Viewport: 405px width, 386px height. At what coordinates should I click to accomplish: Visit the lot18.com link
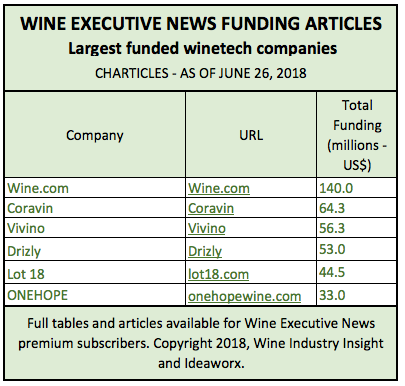218,274
